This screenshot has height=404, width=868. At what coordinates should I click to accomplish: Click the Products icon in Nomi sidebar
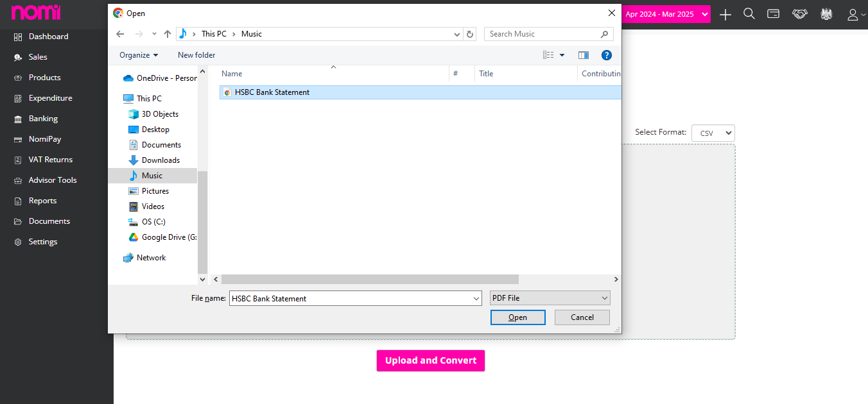tap(17, 78)
